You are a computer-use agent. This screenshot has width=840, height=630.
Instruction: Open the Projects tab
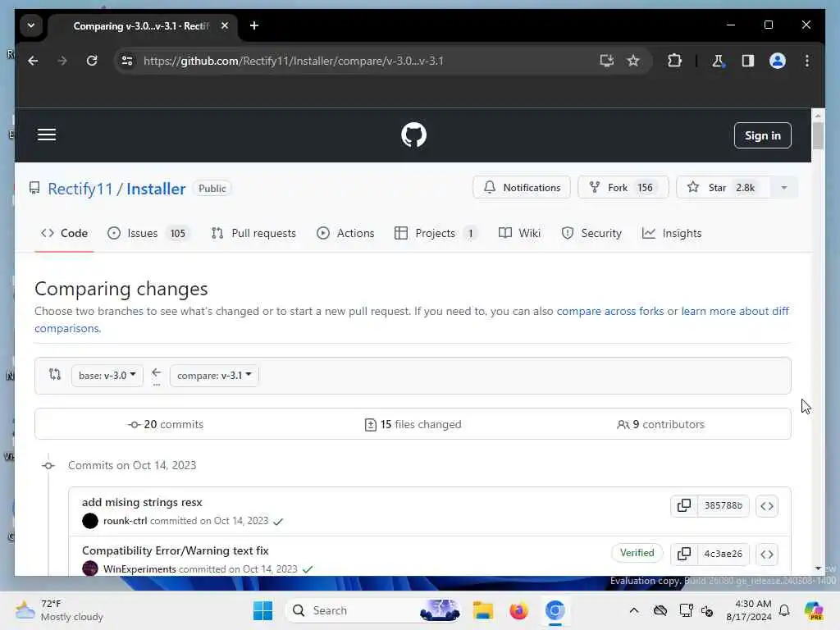[x=436, y=234]
